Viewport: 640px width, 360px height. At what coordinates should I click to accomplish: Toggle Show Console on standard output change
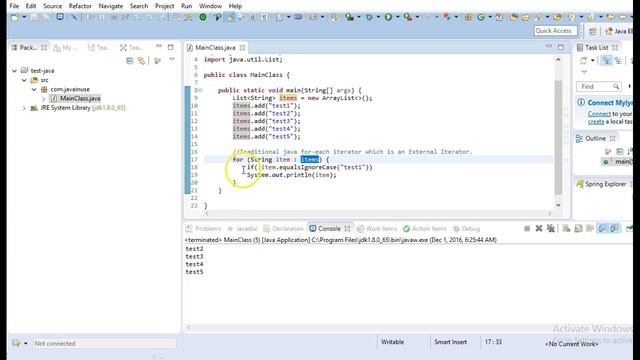[x=602, y=229]
